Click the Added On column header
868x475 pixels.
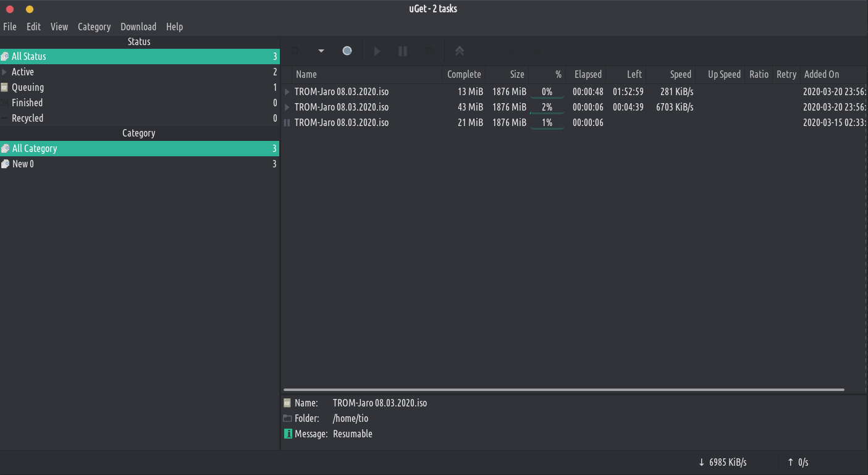(x=822, y=74)
